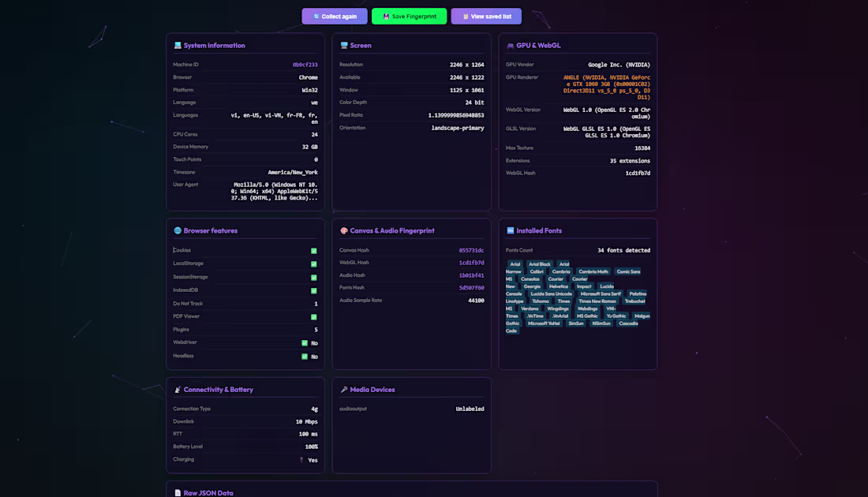
Task: Click the orange GPU Renderer ANGLE text
Action: pos(607,88)
